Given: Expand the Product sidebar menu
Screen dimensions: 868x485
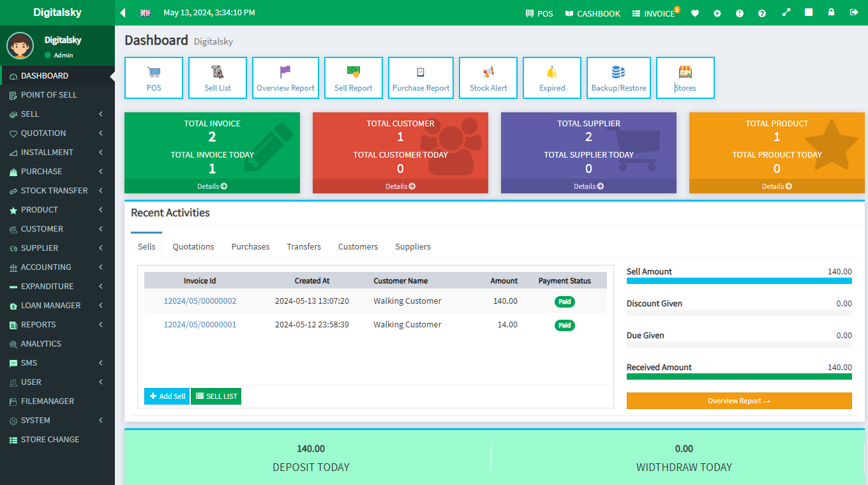Looking at the screenshot, I should coord(57,209).
